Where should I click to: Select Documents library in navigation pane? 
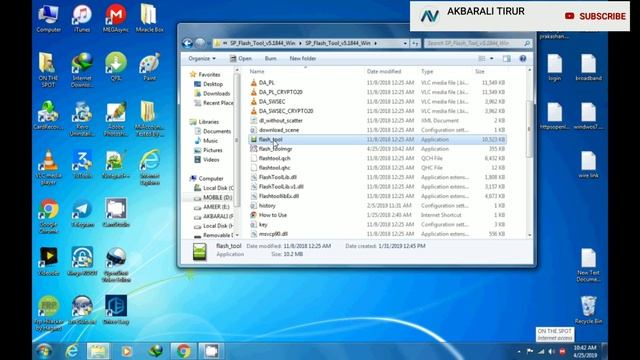pos(213,131)
